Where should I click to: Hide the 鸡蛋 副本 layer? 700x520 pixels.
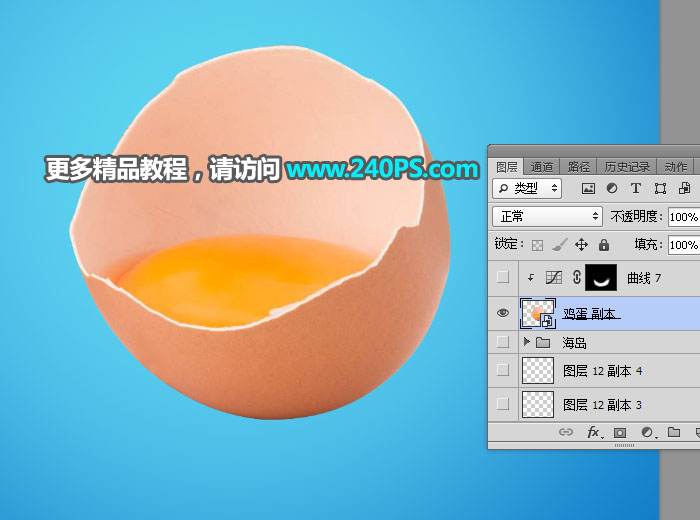(x=503, y=313)
